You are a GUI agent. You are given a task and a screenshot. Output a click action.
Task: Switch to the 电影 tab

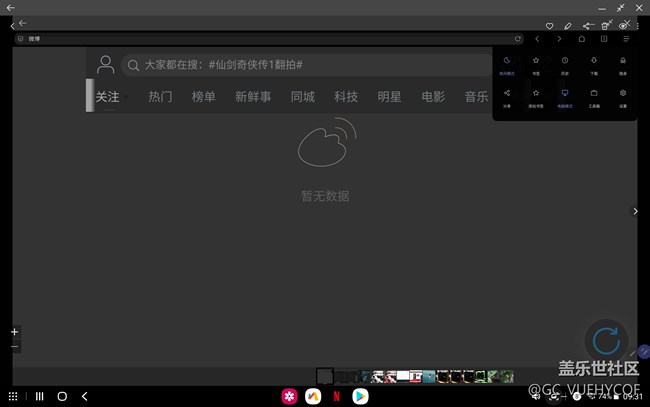[x=433, y=97]
